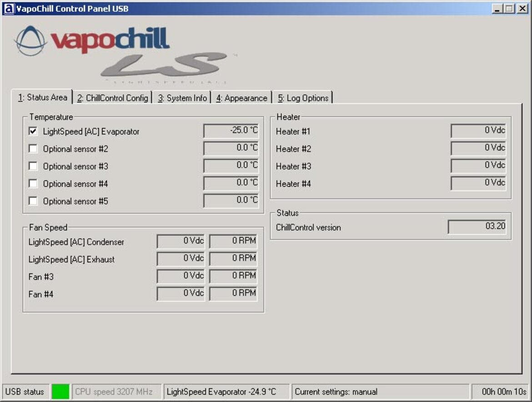The image size is (532, 402).
Task: Click the green USB status indicator
Action: pos(60,392)
